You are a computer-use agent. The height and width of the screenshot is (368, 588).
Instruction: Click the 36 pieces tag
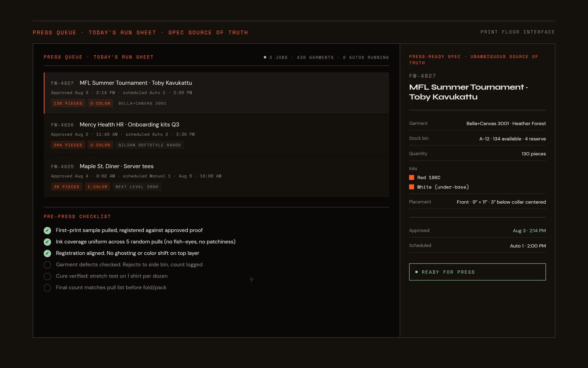click(67, 187)
